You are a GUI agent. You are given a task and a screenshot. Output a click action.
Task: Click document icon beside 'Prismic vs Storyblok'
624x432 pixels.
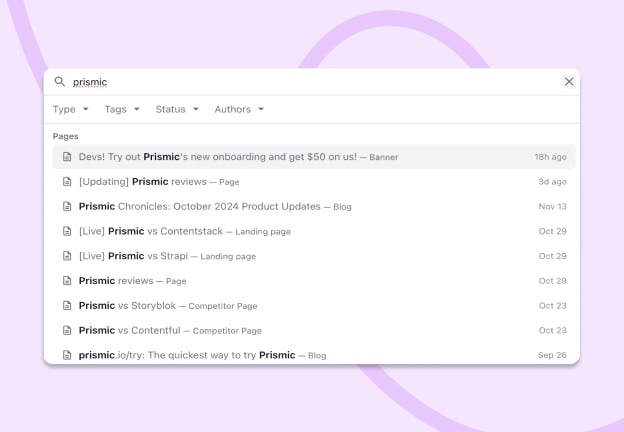tap(67, 306)
